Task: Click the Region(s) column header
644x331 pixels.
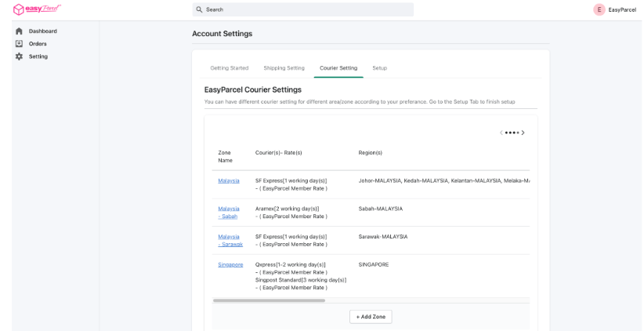Action: [x=370, y=152]
